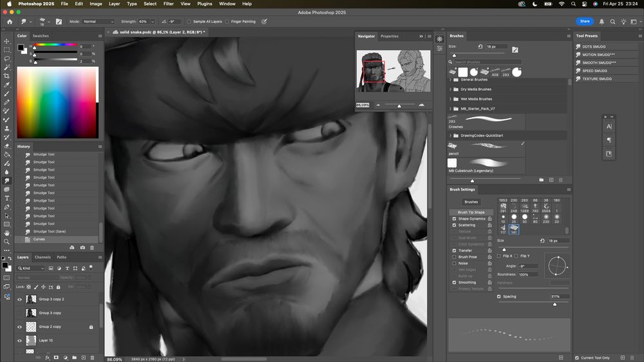Switch to the Properties tab
Viewport: 644px width, 362px height.
[390, 36]
